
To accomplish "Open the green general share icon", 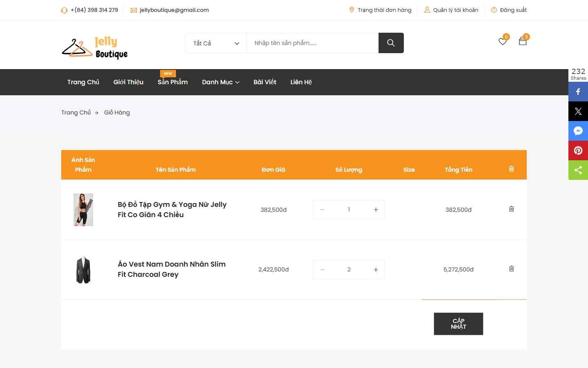I will (x=578, y=170).
